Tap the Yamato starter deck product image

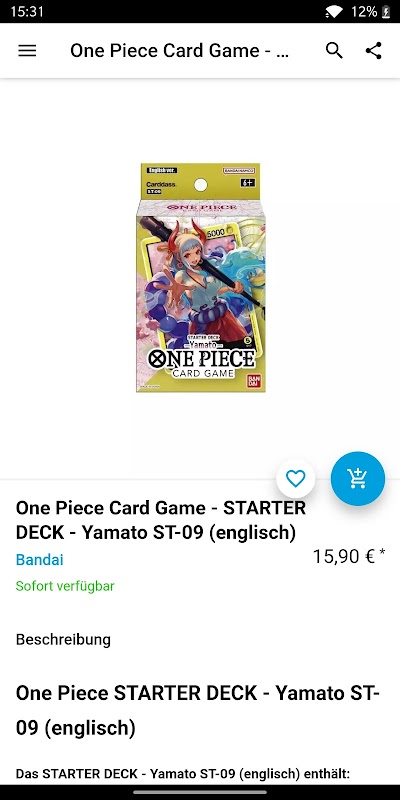201,278
